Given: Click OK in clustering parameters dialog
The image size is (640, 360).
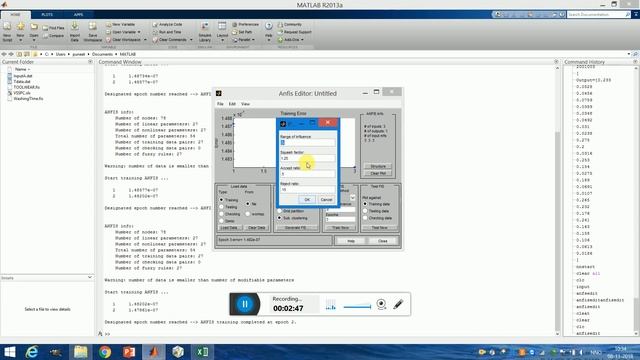Looking at the screenshot, I should pos(307,200).
